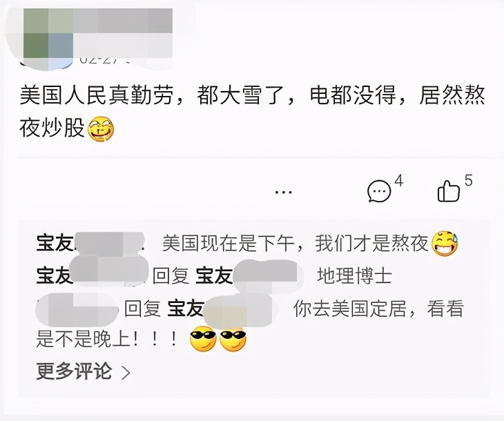
Task: Open replied-to 宝友 name before 你去美国定居
Action: click(x=222, y=308)
